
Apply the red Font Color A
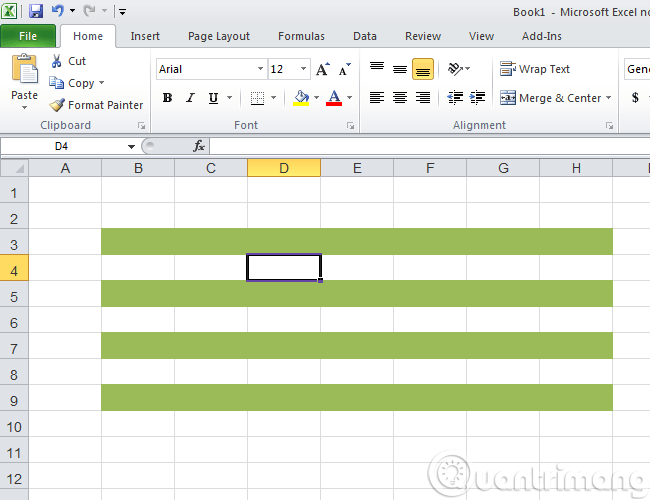pos(334,98)
